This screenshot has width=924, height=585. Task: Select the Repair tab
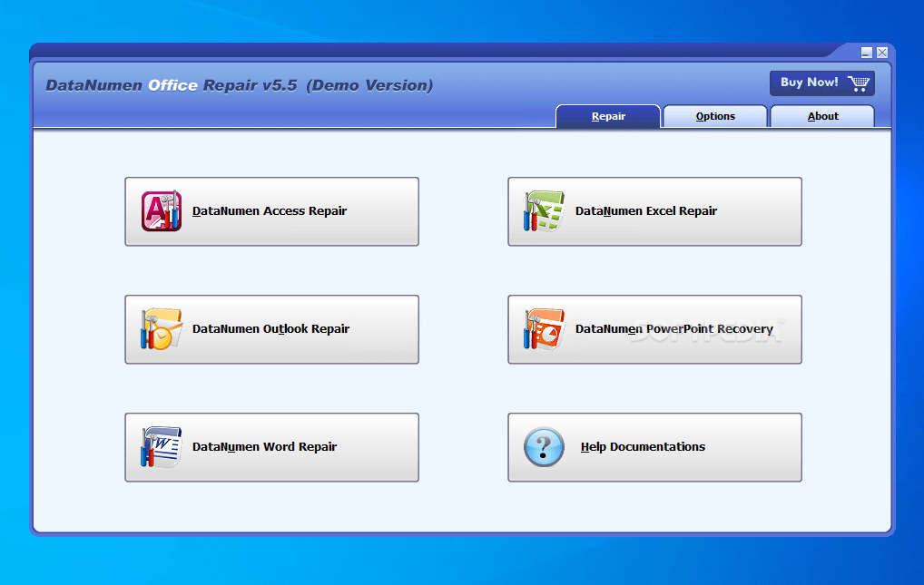click(608, 116)
